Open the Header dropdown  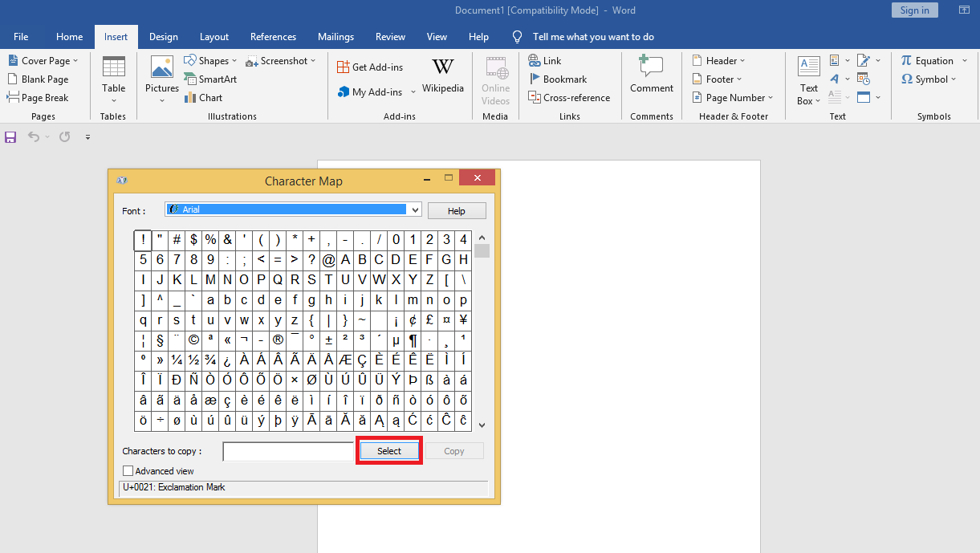(x=718, y=61)
